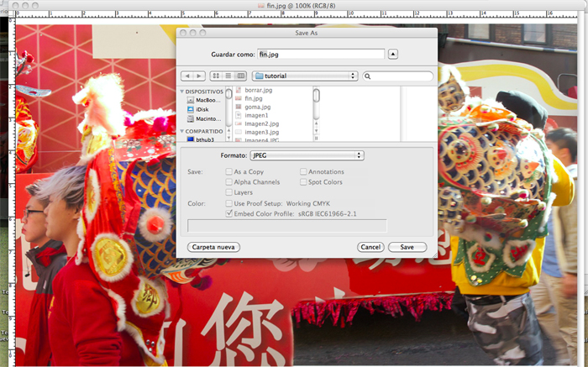Select MacBoo... device in sidebar
Image resolution: width=588 pixels, height=367 pixels.
coord(208,100)
